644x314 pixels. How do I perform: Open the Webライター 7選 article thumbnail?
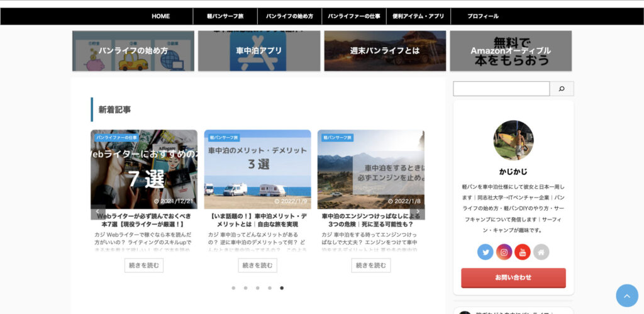pos(144,169)
